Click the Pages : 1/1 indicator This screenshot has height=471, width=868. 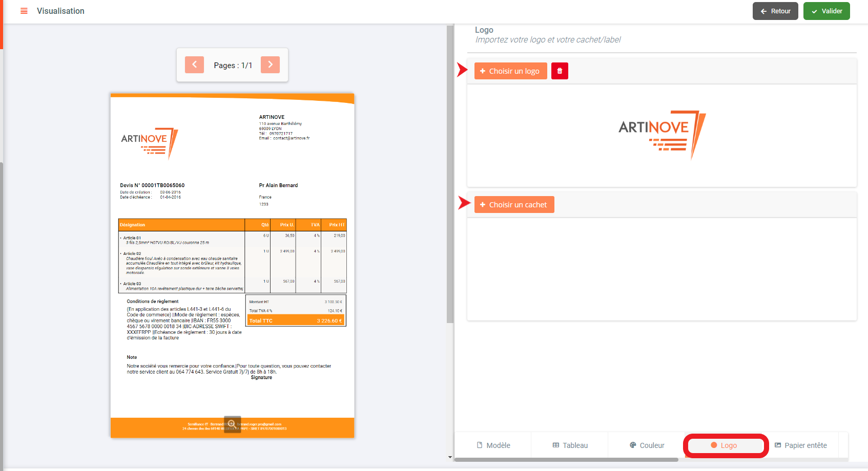coord(233,66)
